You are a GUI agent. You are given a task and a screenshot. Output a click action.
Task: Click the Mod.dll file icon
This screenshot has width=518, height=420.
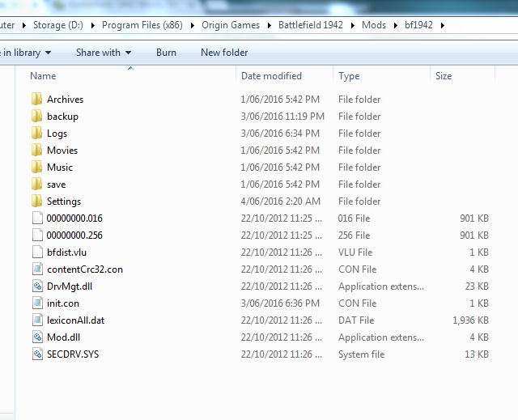click(x=37, y=337)
